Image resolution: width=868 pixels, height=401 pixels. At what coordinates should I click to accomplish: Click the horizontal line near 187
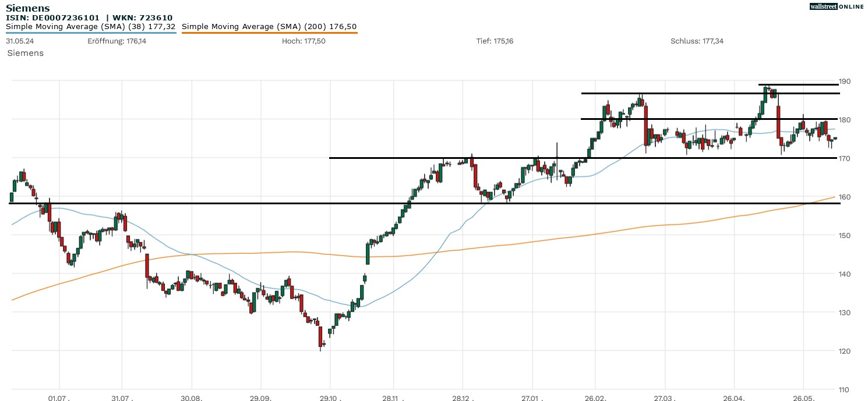point(710,93)
